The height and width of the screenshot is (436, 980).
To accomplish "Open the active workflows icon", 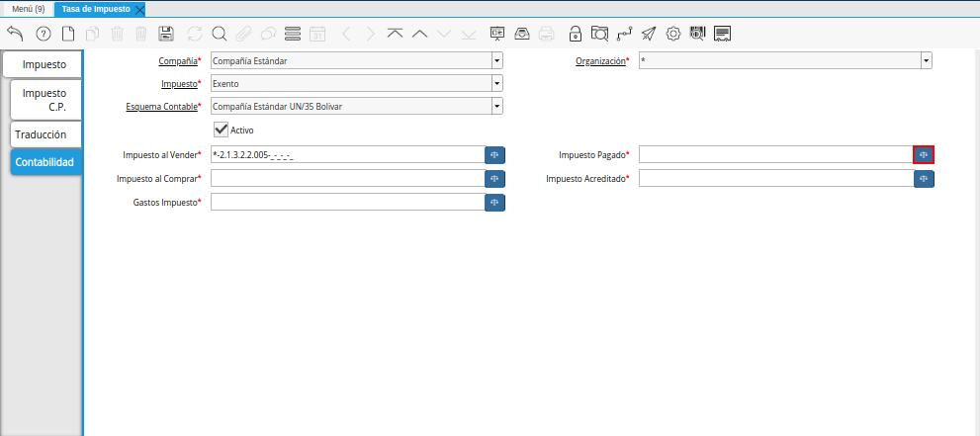I will tap(624, 34).
